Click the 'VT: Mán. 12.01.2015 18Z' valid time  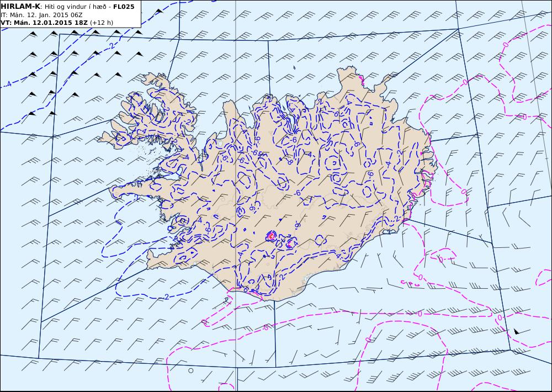(x=44, y=23)
